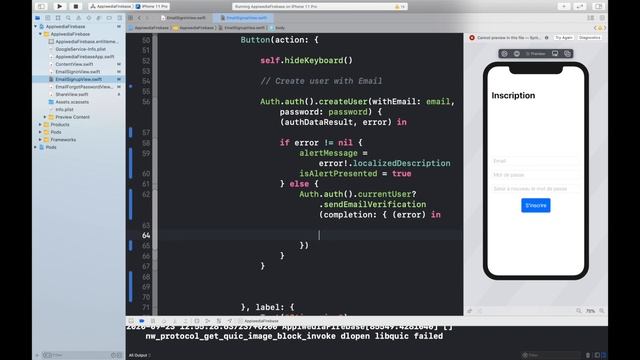Click the 75% canvas zoom level
Screen dimensions: 640x360
coord(590,311)
